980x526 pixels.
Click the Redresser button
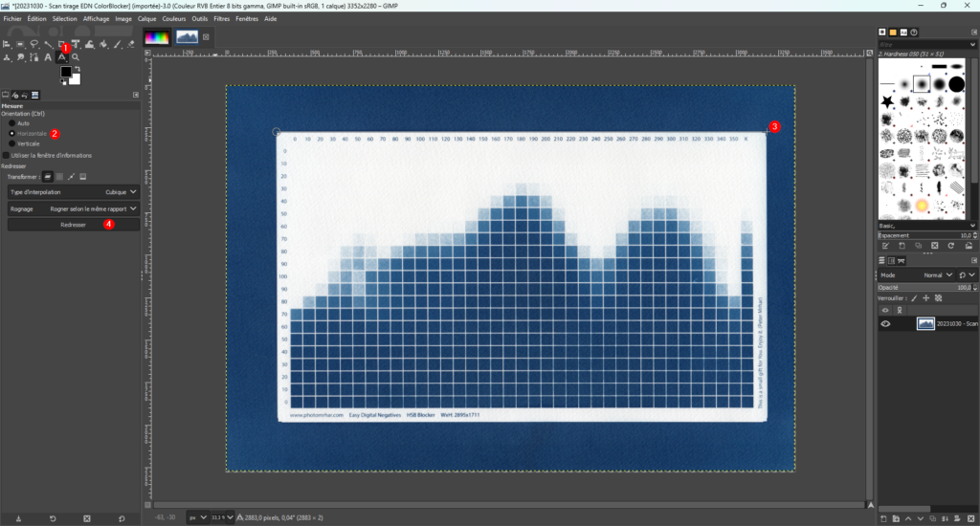pyautogui.click(x=73, y=225)
